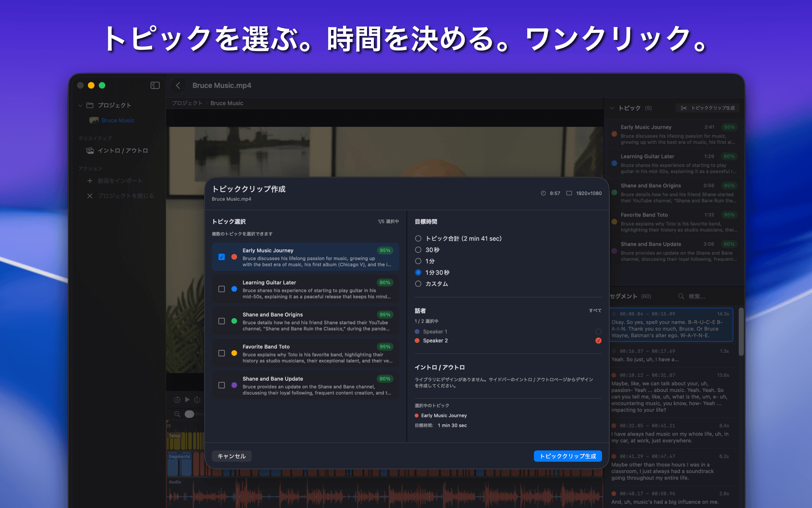
Task: Toggle the sidebar panel icon
Action: pos(155,85)
